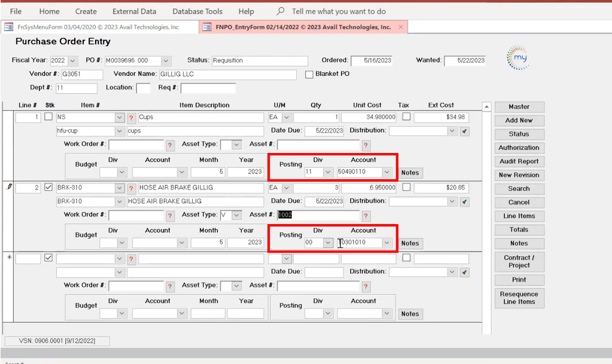
Task: Click the red question mark beside line 2 Asset # 1002
Action: tap(366, 215)
